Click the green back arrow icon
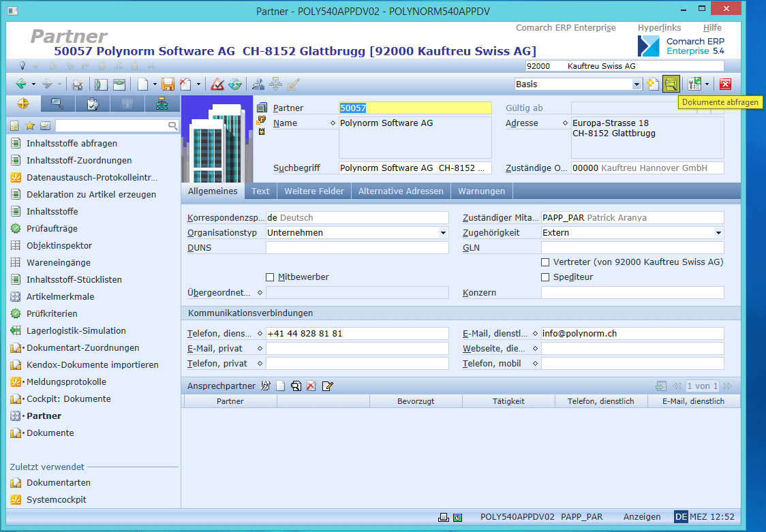This screenshot has height=532, width=766. coord(21,84)
